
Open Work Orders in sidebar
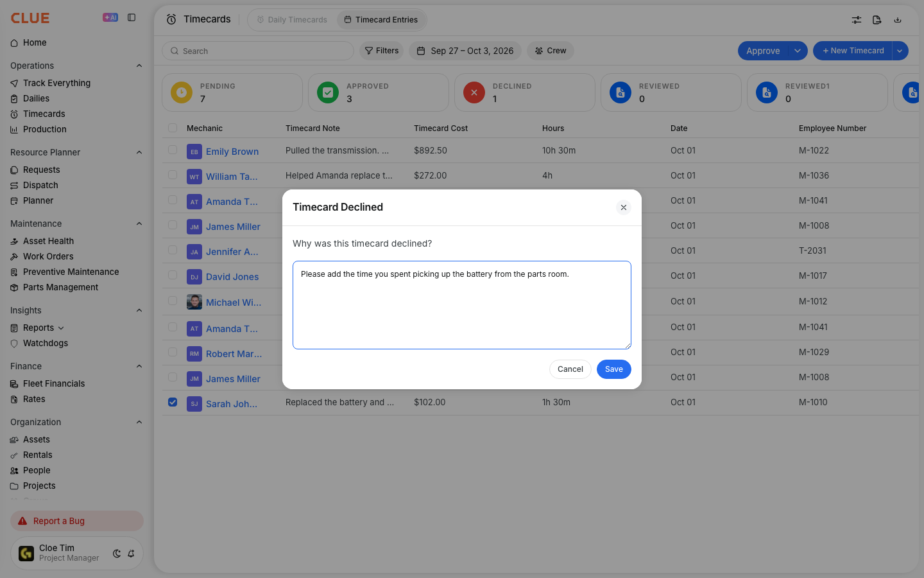48,256
